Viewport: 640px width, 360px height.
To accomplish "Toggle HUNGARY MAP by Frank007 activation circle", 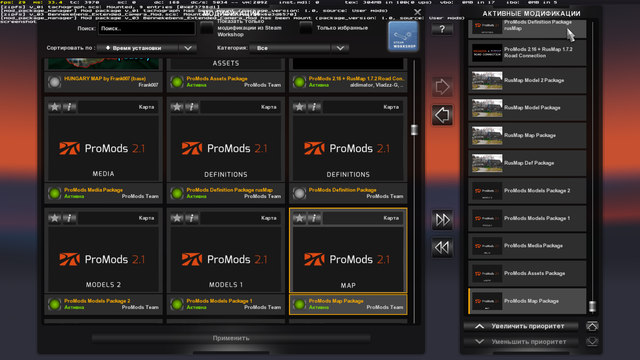I will tap(54, 82).
